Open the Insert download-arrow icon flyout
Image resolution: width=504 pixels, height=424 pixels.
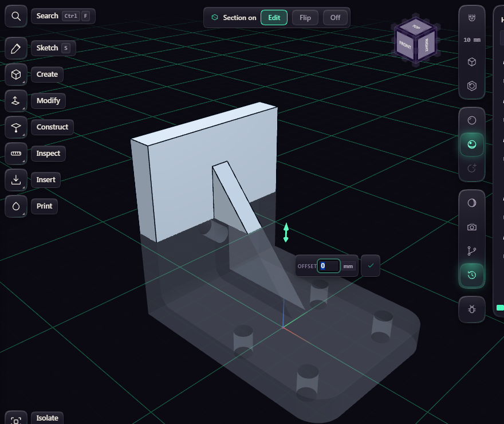tap(16, 180)
